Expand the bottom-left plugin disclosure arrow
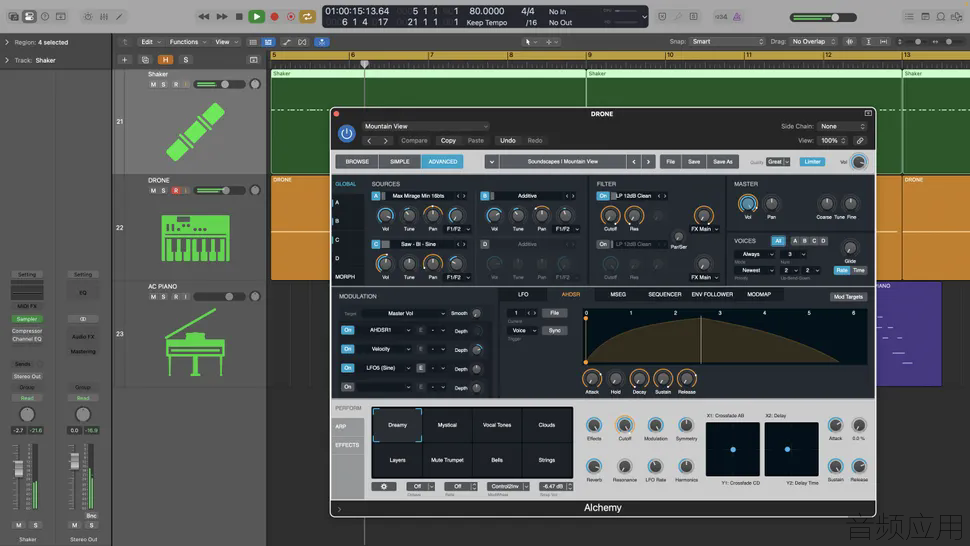The height and width of the screenshot is (546, 970). pos(339,509)
